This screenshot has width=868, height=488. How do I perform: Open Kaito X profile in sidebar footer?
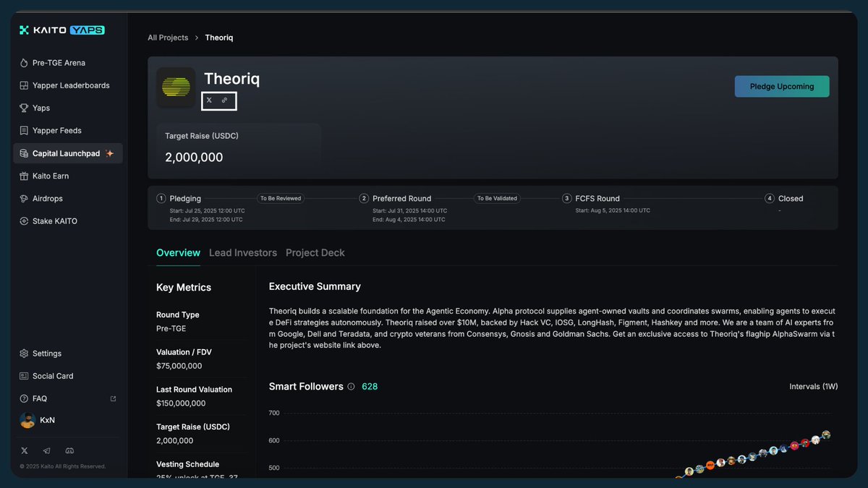click(x=24, y=450)
